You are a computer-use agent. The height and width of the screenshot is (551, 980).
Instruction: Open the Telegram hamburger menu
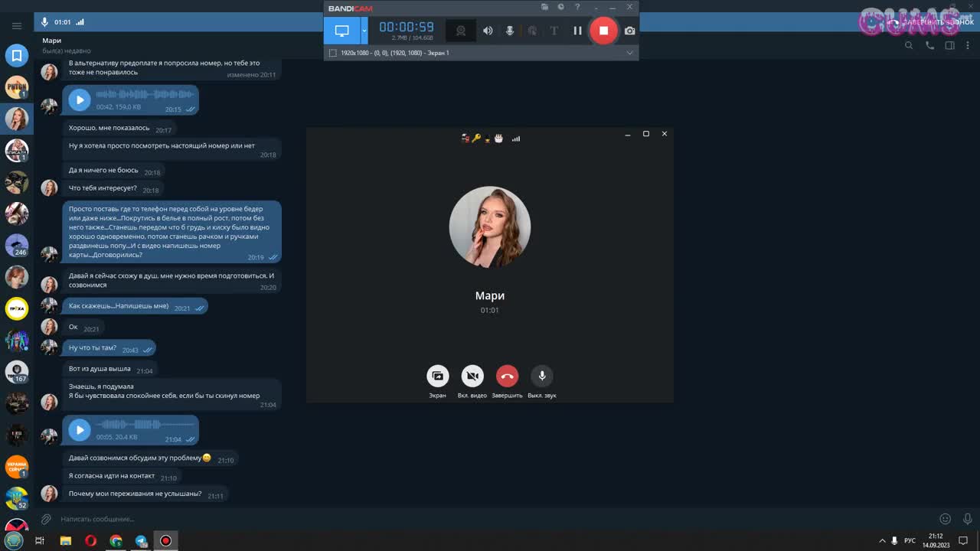click(x=17, y=25)
